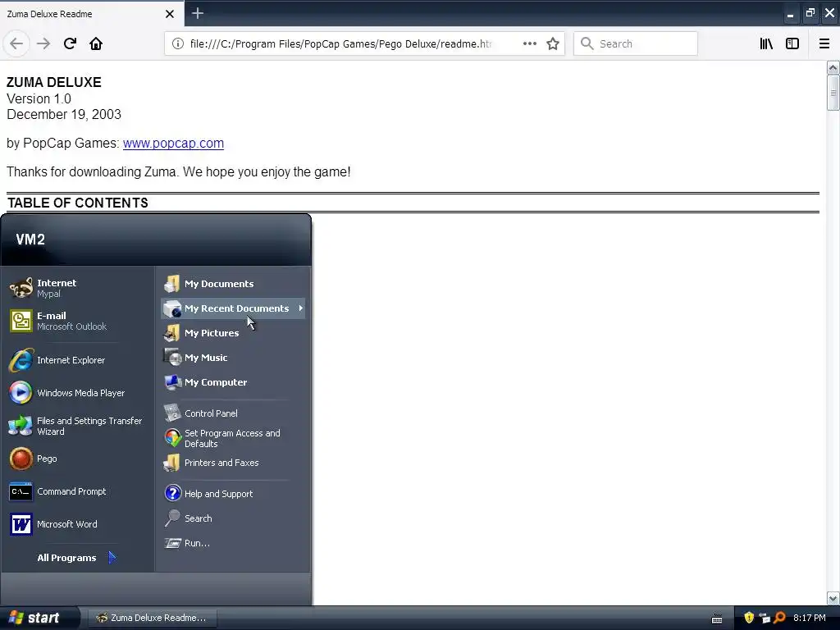Open Files and Settings Transfer Wizard
The image size is (840, 630).
pos(78,426)
